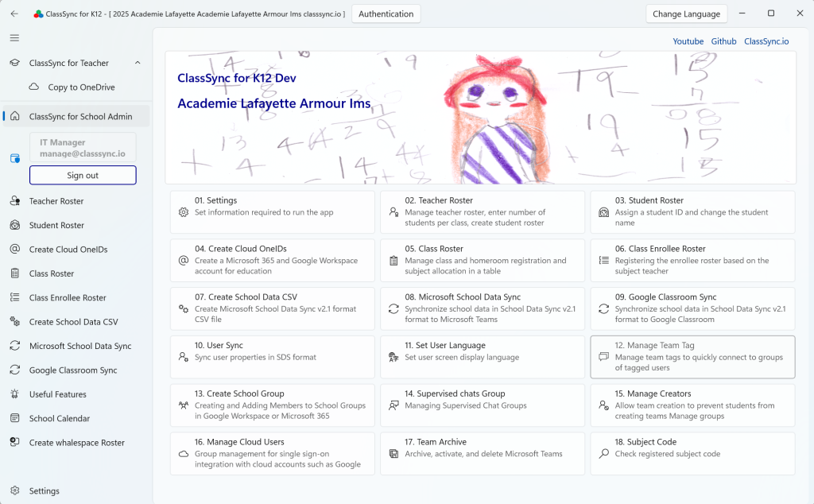
Task: Click the Sign out button
Action: (83, 176)
